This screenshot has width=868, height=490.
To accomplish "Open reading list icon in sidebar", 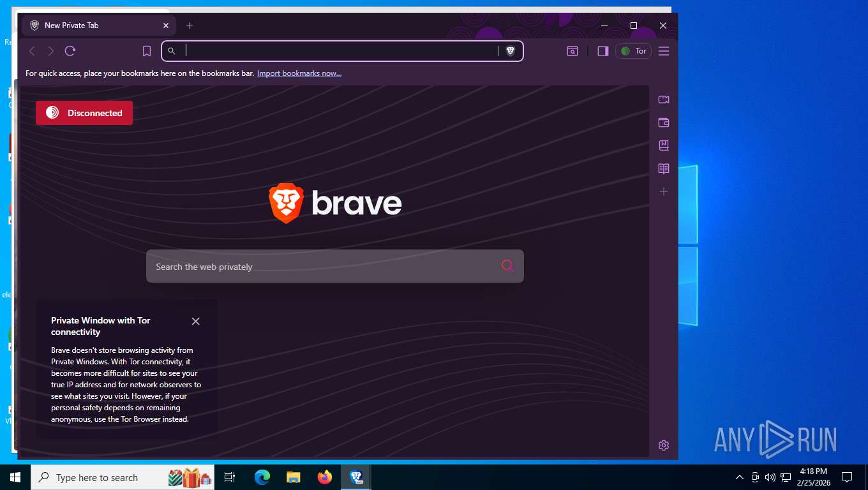I will click(x=664, y=168).
